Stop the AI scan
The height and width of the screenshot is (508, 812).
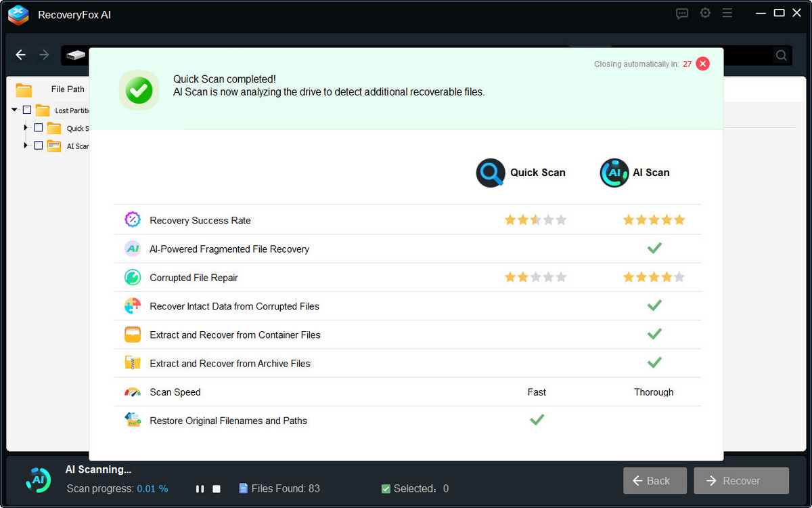point(217,489)
